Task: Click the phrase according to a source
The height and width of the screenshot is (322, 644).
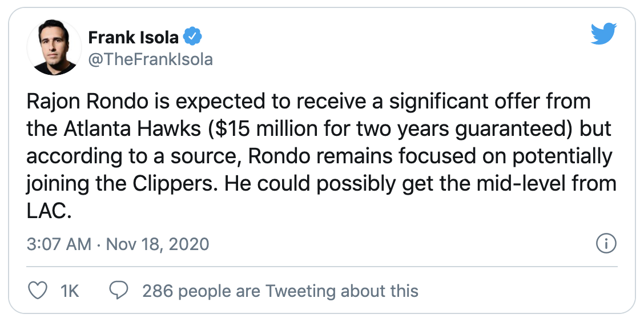Action: point(134,156)
